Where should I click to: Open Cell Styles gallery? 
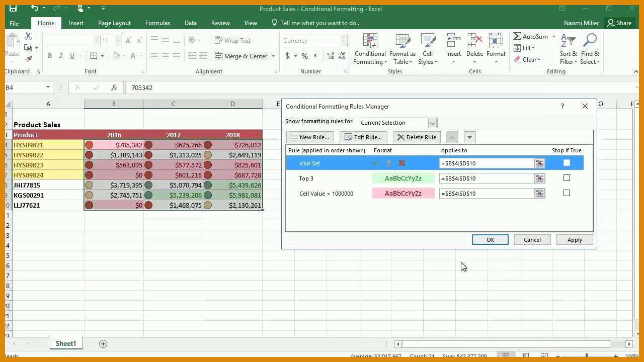click(x=428, y=50)
